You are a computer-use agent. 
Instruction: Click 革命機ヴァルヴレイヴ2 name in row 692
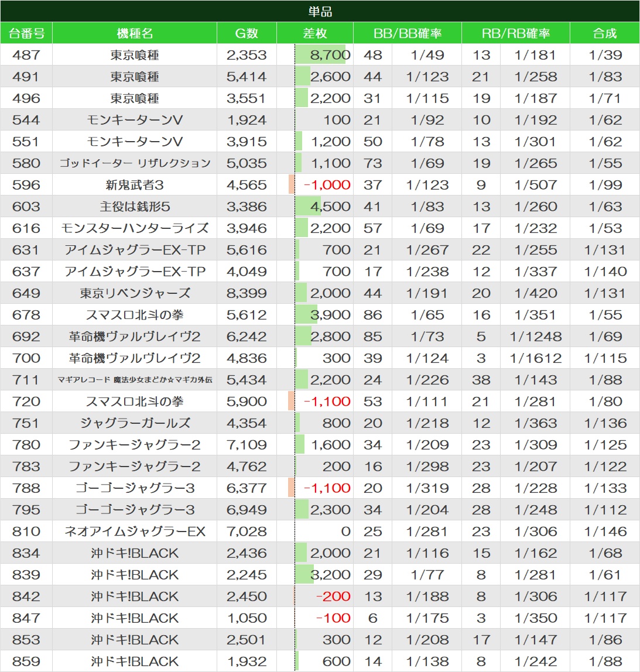coord(135,337)
